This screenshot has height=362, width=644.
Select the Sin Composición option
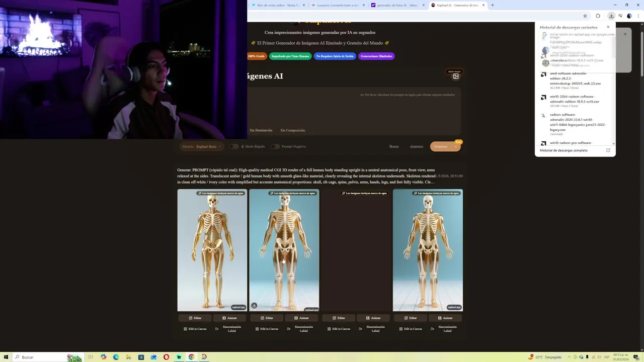pos(292,130)
